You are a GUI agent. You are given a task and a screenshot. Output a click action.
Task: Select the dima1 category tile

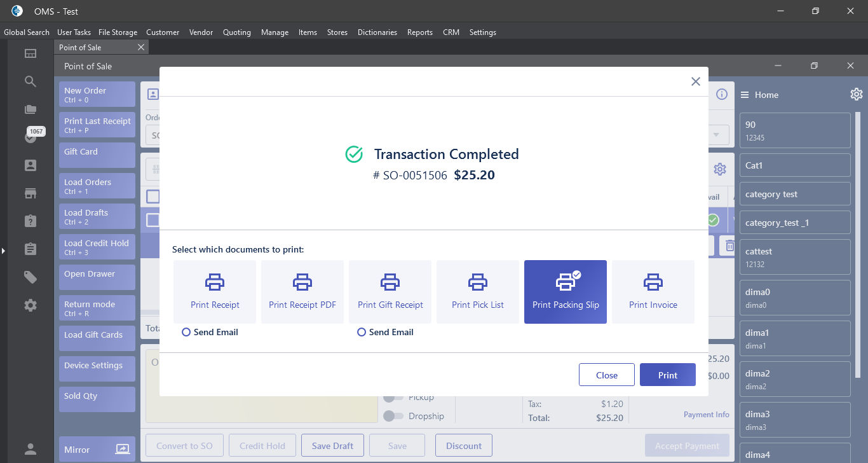(795, 338)
